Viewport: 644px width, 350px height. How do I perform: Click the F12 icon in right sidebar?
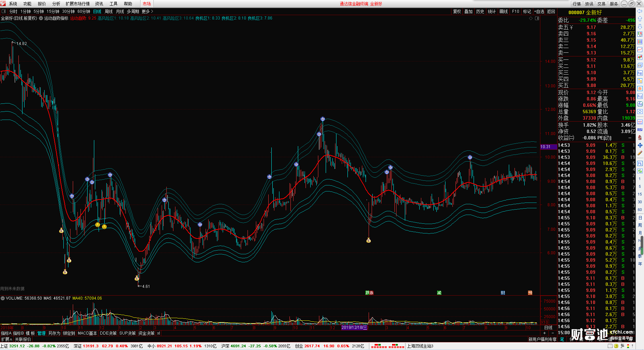[640, 96]
